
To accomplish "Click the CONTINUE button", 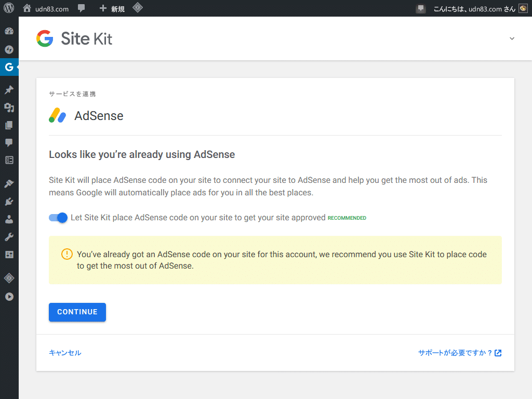I will 77,312.
